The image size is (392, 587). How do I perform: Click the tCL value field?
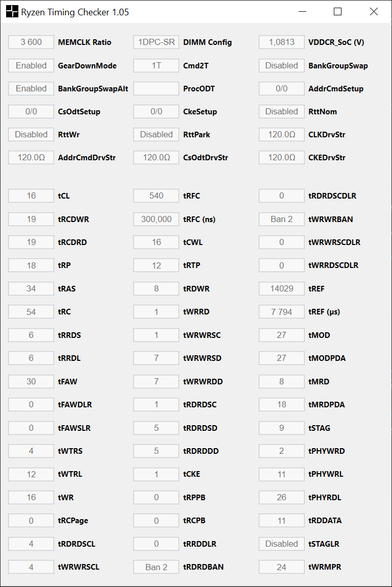31,196
